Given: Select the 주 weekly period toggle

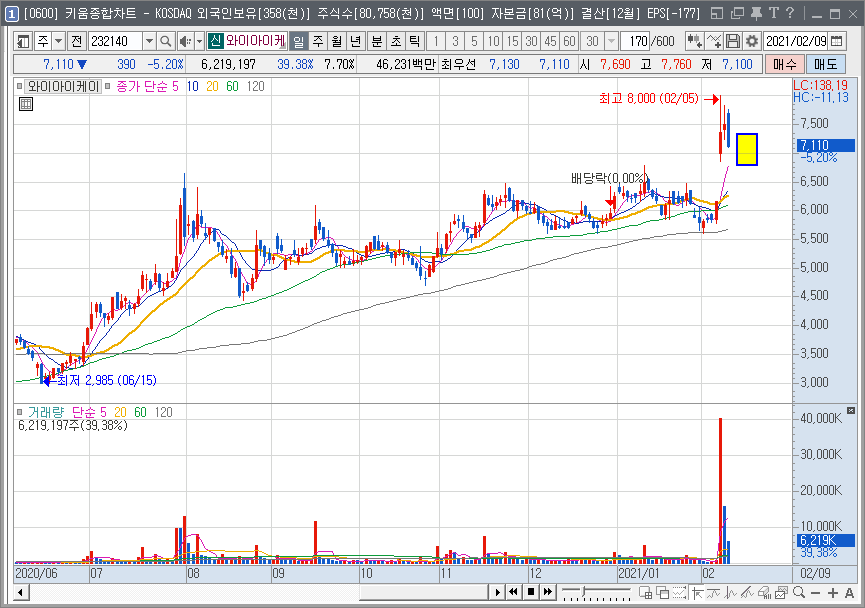Looking at the screenshot, I should click(318, 41).
